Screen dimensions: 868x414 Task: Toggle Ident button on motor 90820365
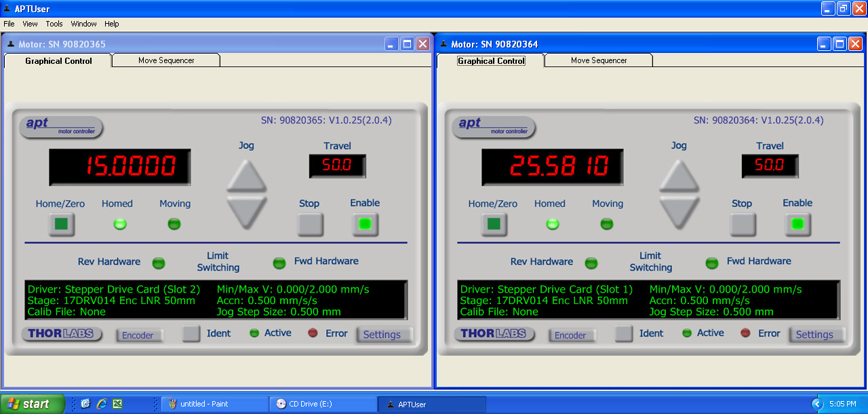point(192,333)
